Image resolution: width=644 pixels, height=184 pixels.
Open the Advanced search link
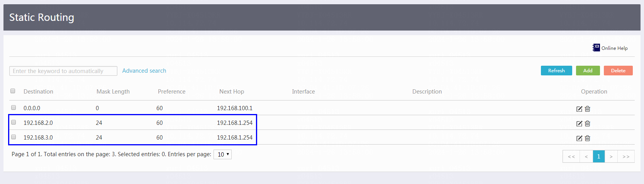pos(144,71)
